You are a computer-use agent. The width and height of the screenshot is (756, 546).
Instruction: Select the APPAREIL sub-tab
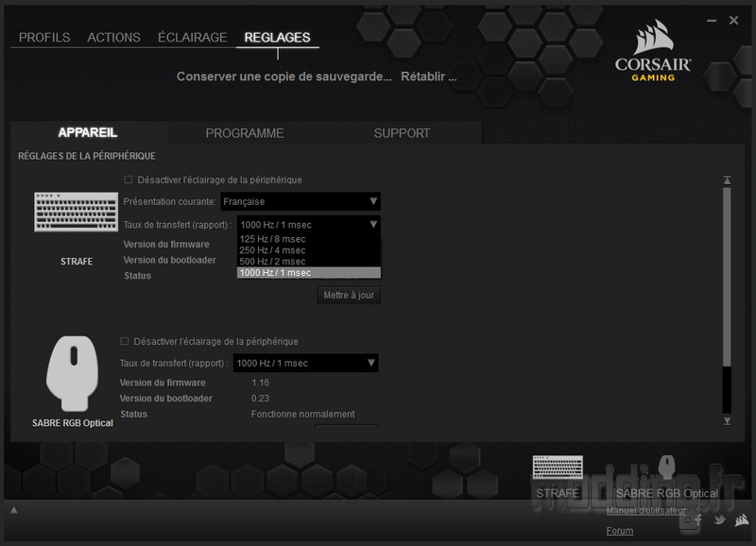click(x=88, y=132)
